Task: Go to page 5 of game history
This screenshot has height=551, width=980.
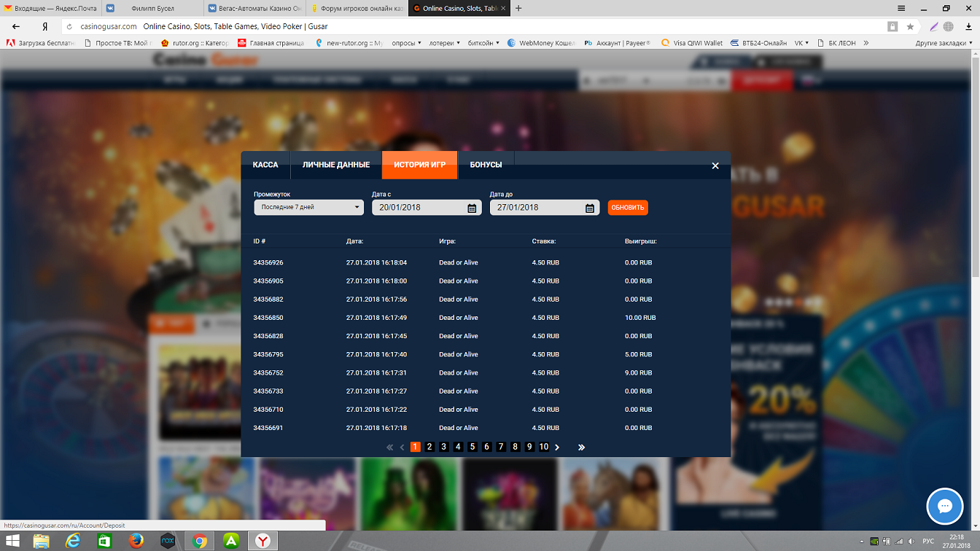Action: [472, 447]
